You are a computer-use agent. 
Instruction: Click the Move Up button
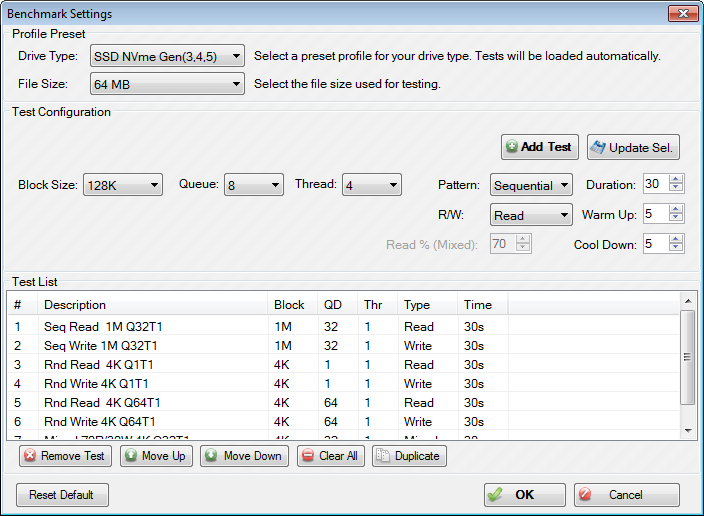(x=156, y=456)
